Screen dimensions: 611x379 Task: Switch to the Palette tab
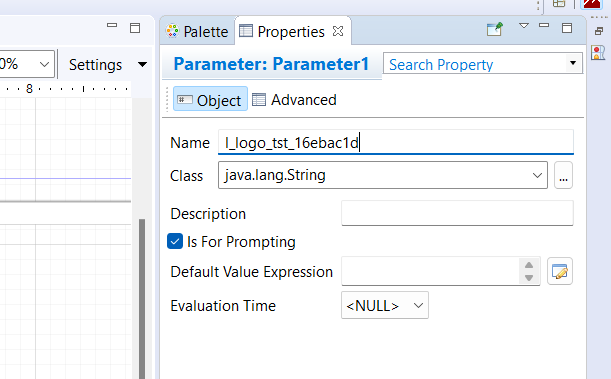click(197, 31)
